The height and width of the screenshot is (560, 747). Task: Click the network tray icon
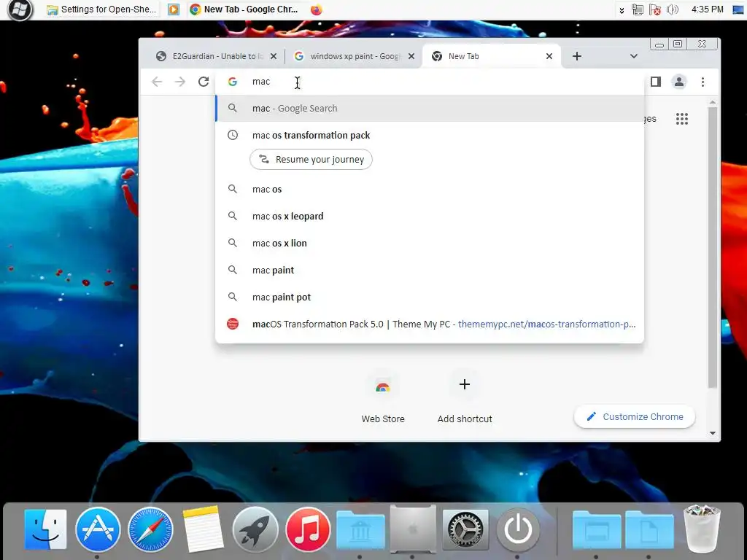(637, 9)
